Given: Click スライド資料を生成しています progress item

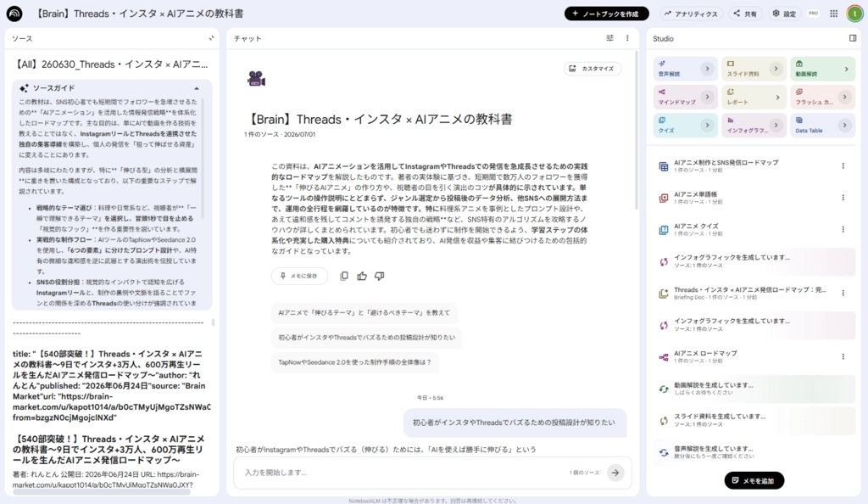Looking at the screenshot, I should click(754, 420).
